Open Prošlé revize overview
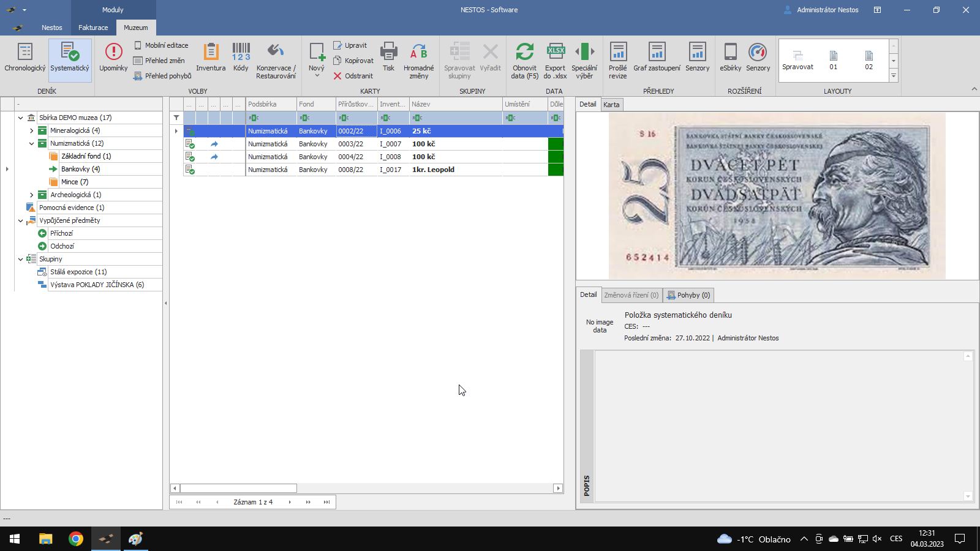980x551 pixels. pos(618,61)
